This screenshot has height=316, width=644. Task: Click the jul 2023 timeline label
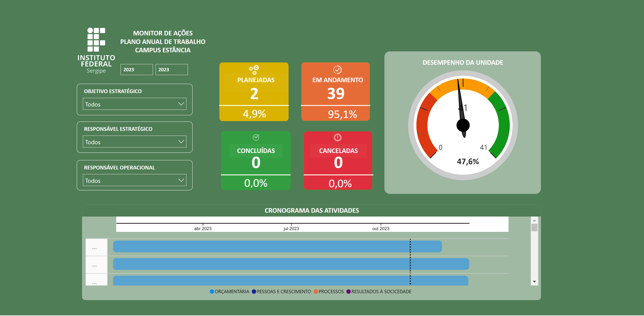(x=291, y=228)
